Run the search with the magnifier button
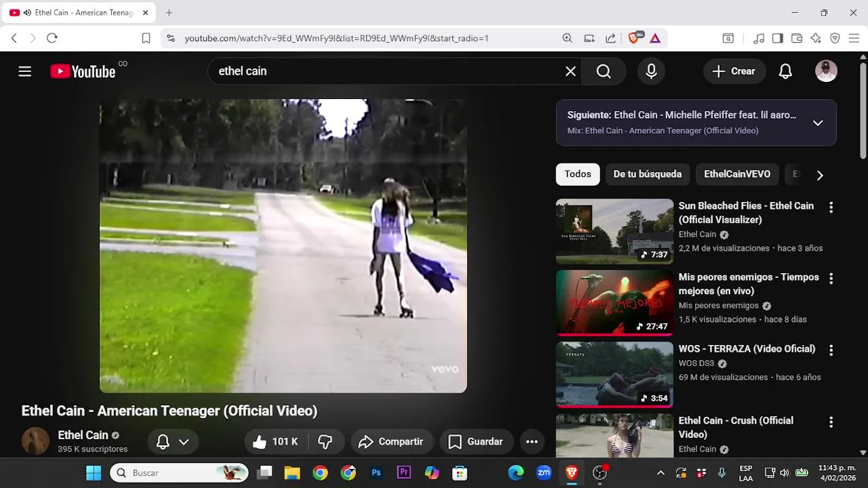The width and height of the screenshot is (868, 488). point(604,71)
